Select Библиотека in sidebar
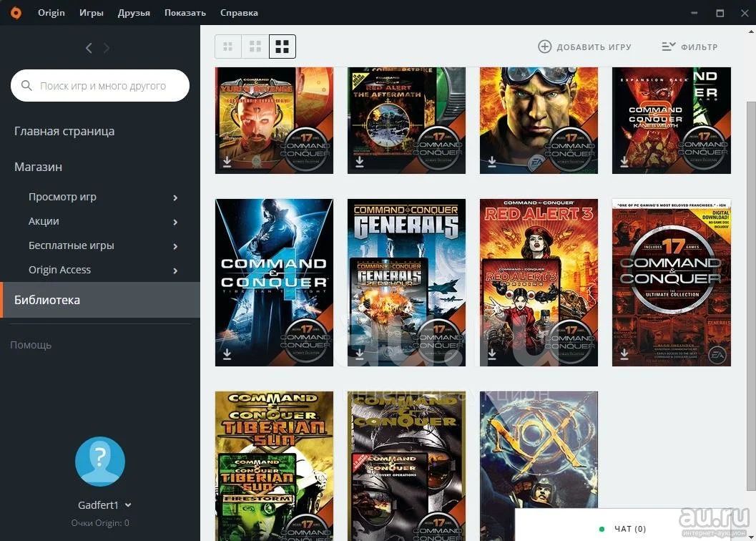Viewport: 756px width, 541px height. [x=100, y=300]
